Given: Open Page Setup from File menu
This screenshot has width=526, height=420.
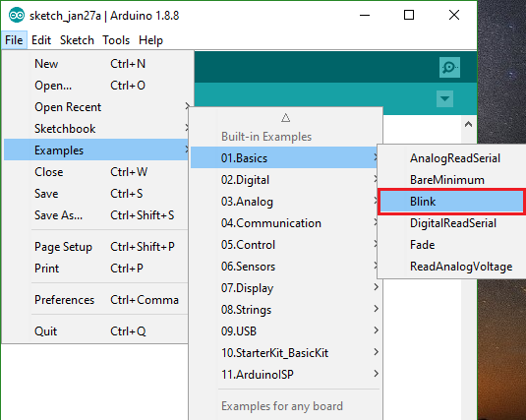Looking at the screenshot, I should (96, 247).
